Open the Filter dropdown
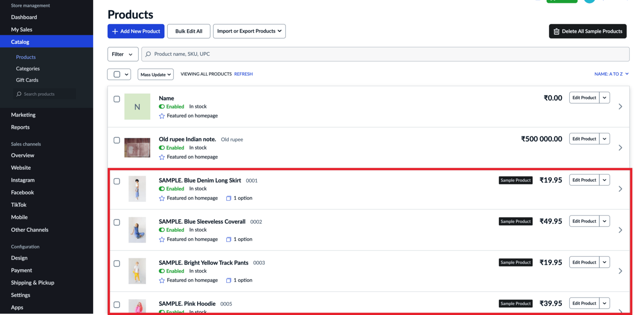Screen dimensions: 644x315 click(123, 55)
